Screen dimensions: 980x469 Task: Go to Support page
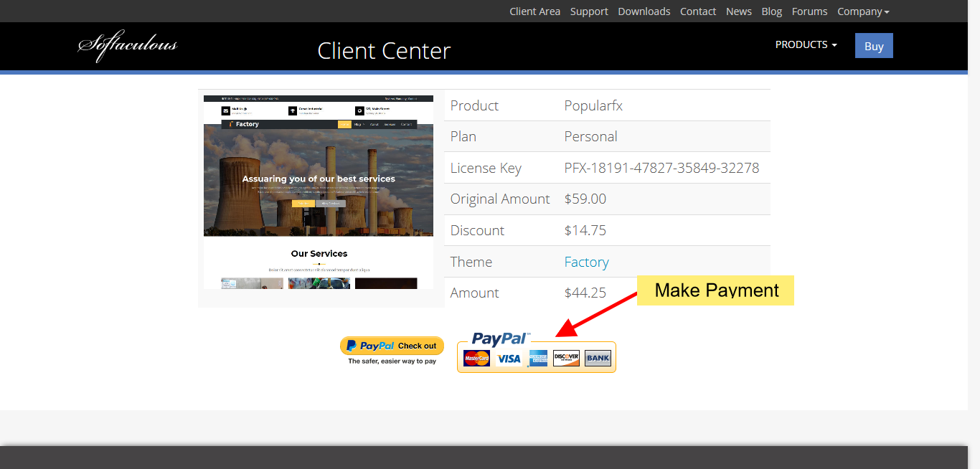point(589,11)
